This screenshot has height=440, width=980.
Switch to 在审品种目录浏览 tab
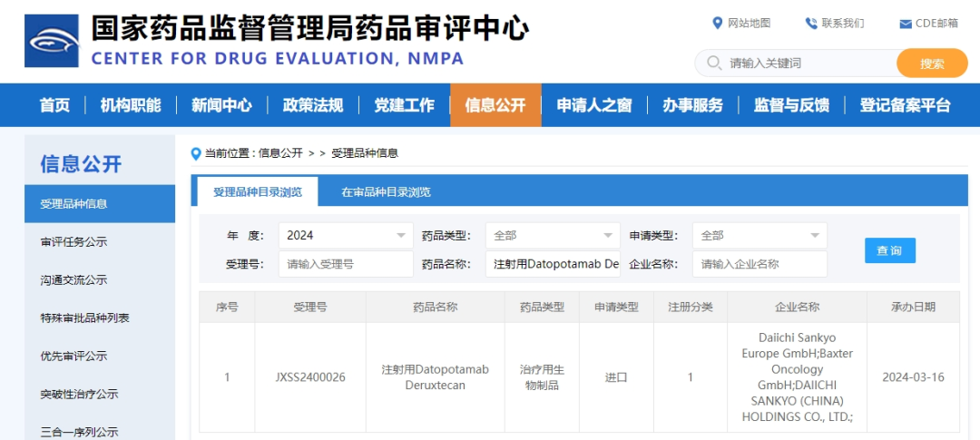pos(387,191)
